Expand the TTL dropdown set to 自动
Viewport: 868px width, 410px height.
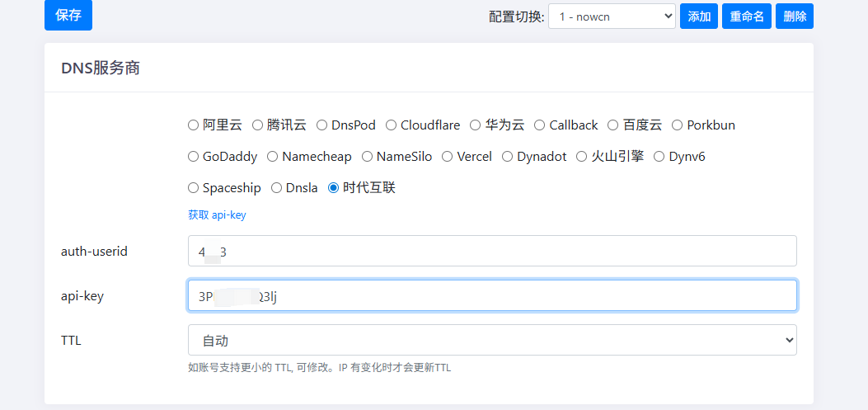pyautogui.click(x=492, y=340)
